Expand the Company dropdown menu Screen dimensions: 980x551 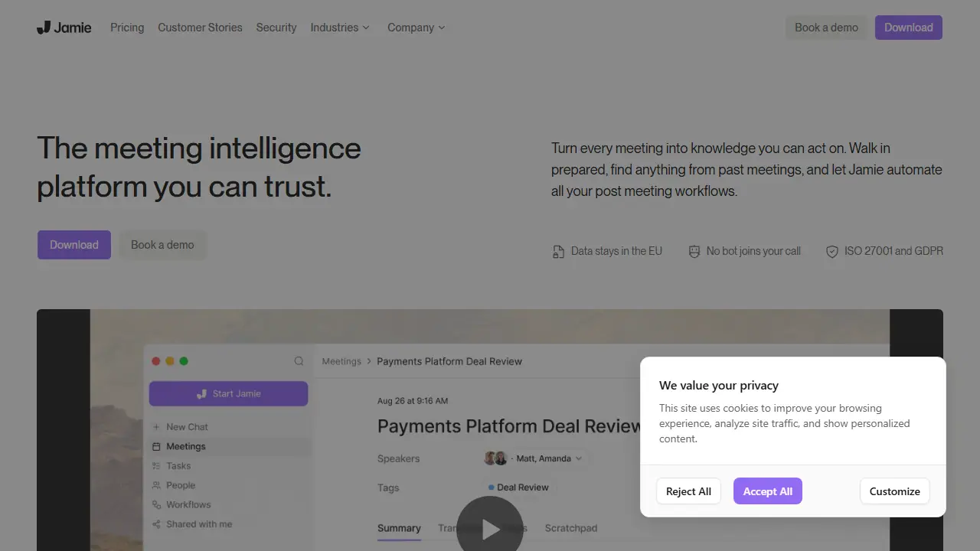click(416, 28)
